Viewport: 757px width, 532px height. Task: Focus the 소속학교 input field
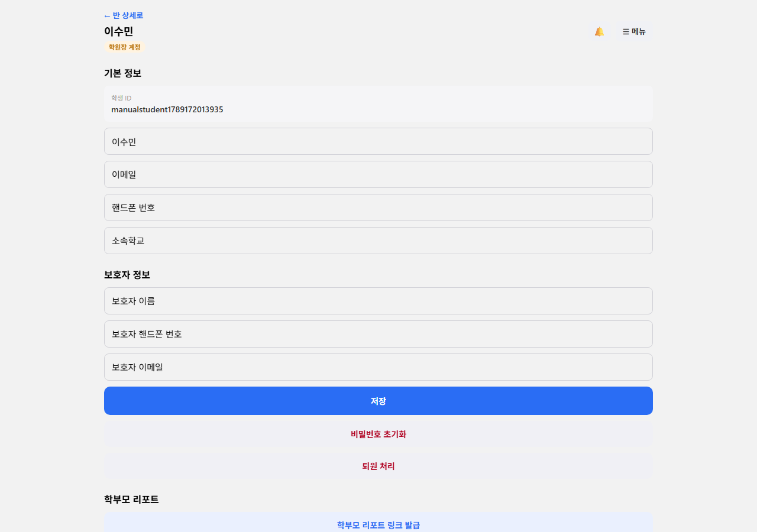[378, 241]
